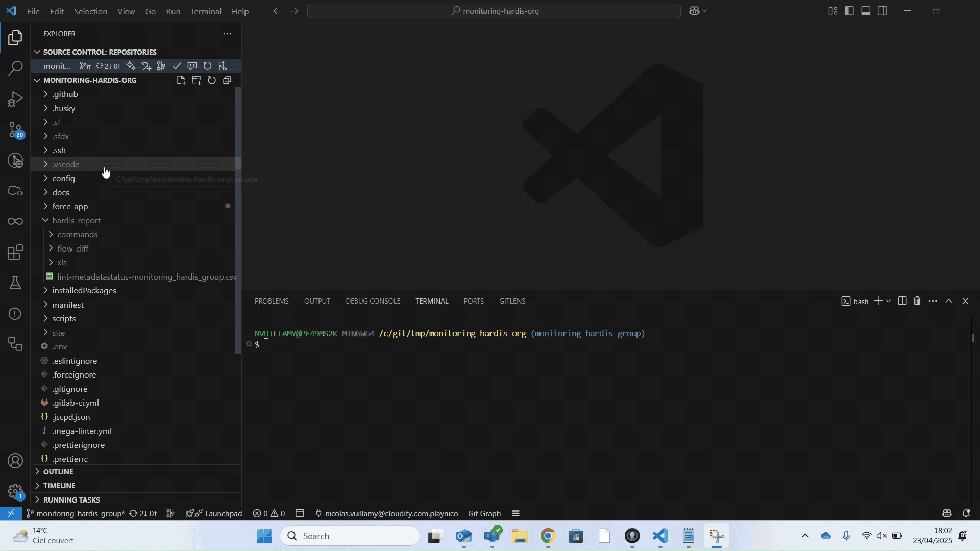Image resolution: width=980 pixels, height=551 pixels.
Task: Switch to PROBLEMS tab
Action: point(272,301)
